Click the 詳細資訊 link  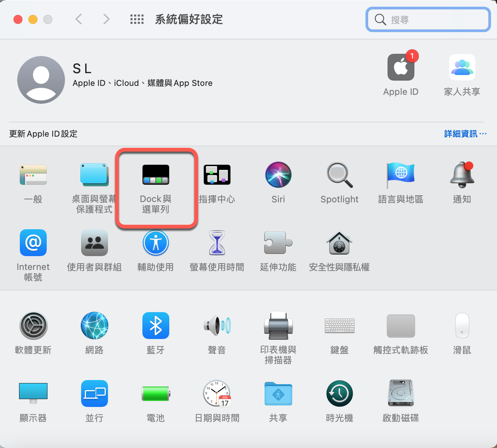[x=465, y=134]
